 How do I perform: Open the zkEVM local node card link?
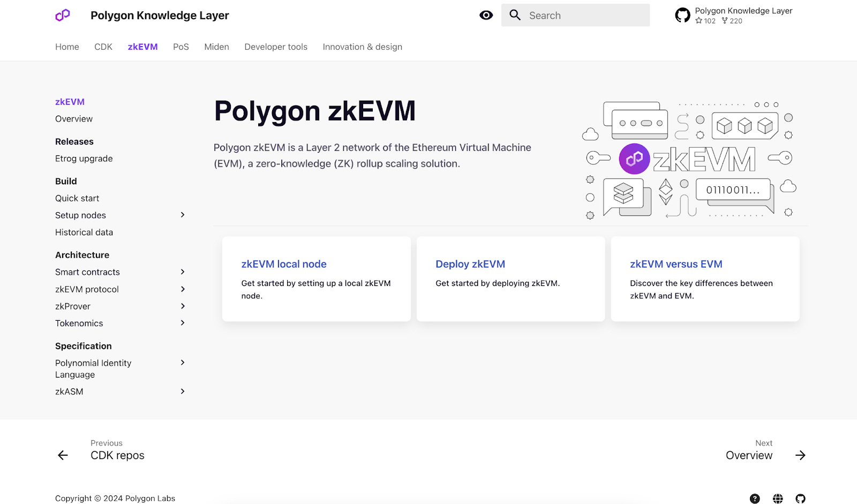[284, 264]
